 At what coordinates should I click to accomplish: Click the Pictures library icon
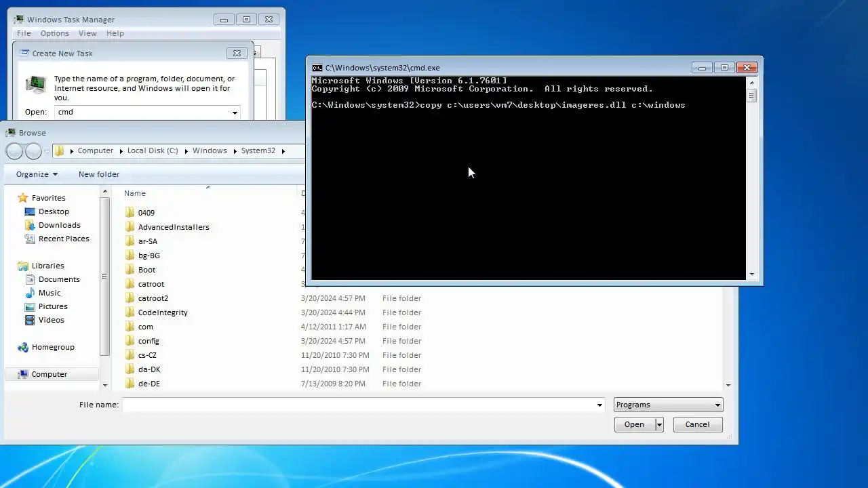pos(30,306)
